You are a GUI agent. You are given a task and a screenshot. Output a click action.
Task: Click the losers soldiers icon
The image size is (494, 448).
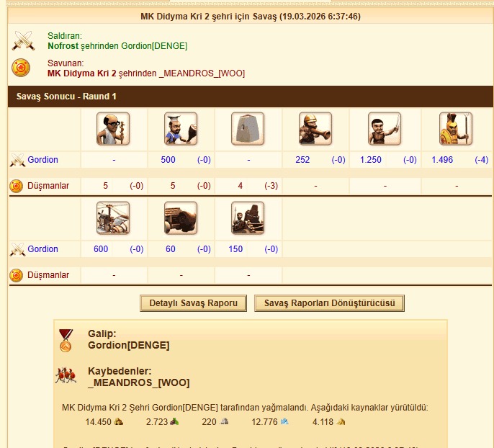pyautogui.click(x=66, y=375)
